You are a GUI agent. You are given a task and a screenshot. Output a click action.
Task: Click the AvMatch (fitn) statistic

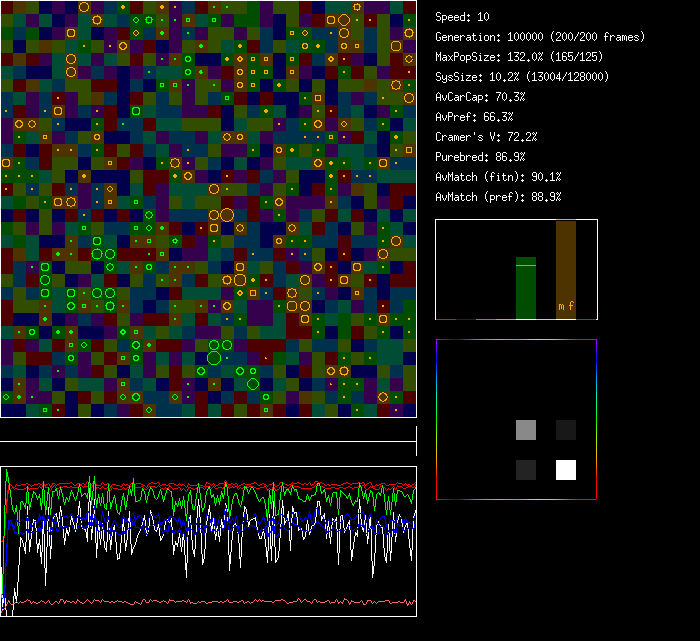(498, 177)
